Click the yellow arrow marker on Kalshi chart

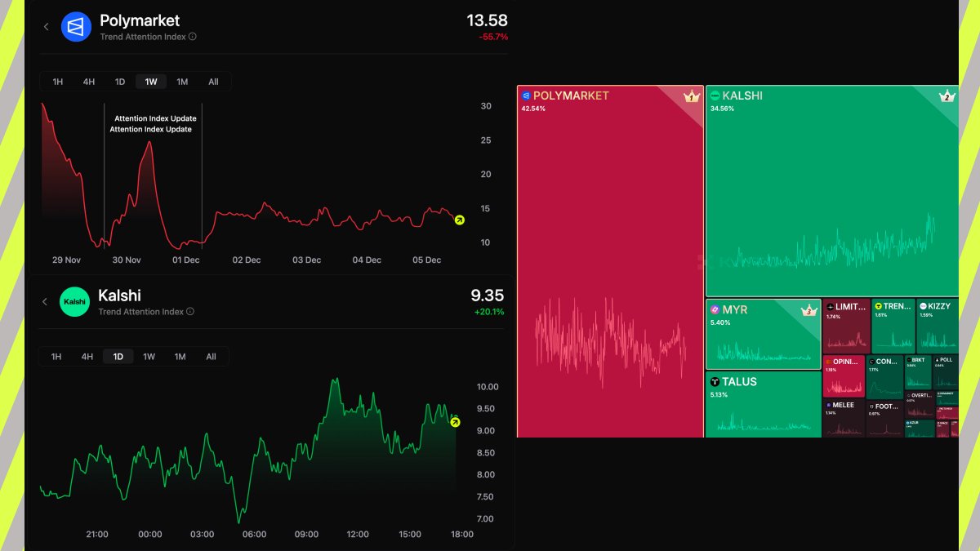[456, 422]
